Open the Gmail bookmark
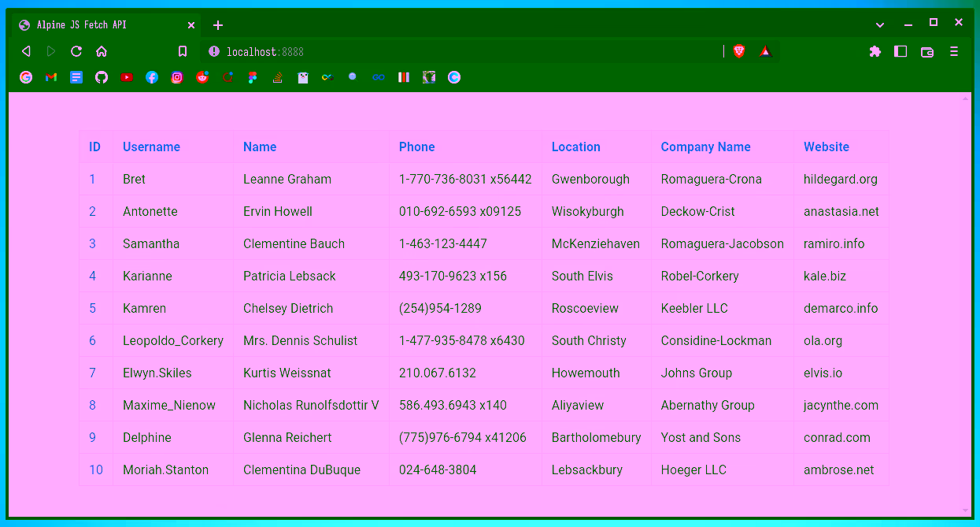980x527 pixels. [x=51, y=76]
